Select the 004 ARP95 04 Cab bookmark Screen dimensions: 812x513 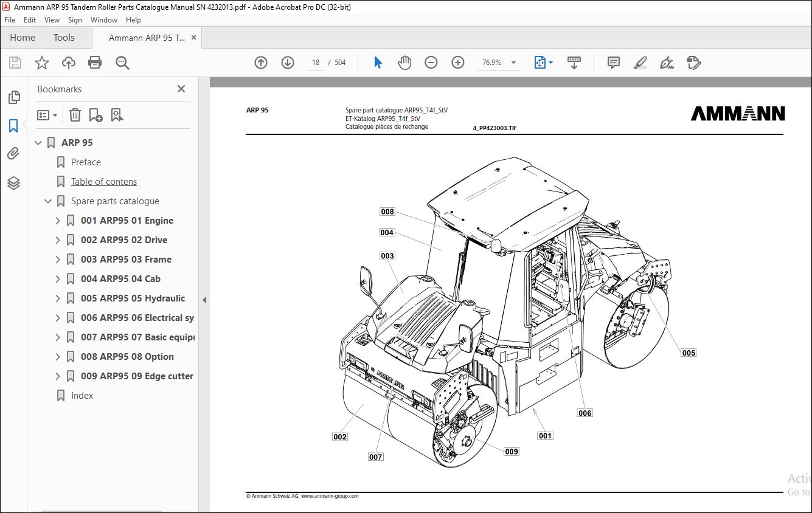(x=120, y=279)
